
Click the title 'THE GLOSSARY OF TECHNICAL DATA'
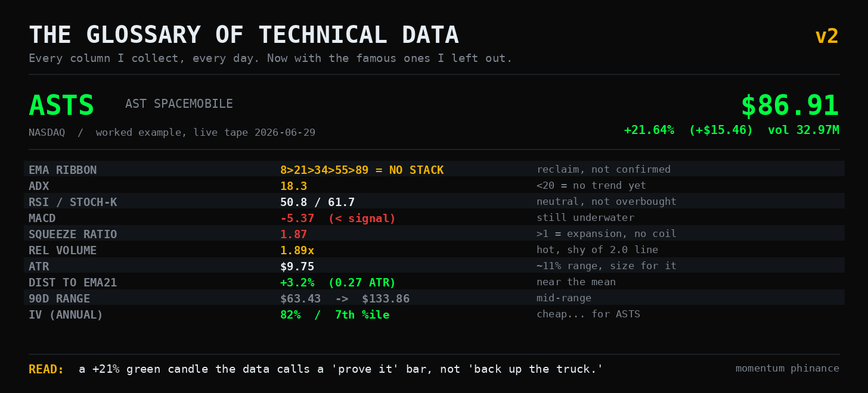[244, 36]
